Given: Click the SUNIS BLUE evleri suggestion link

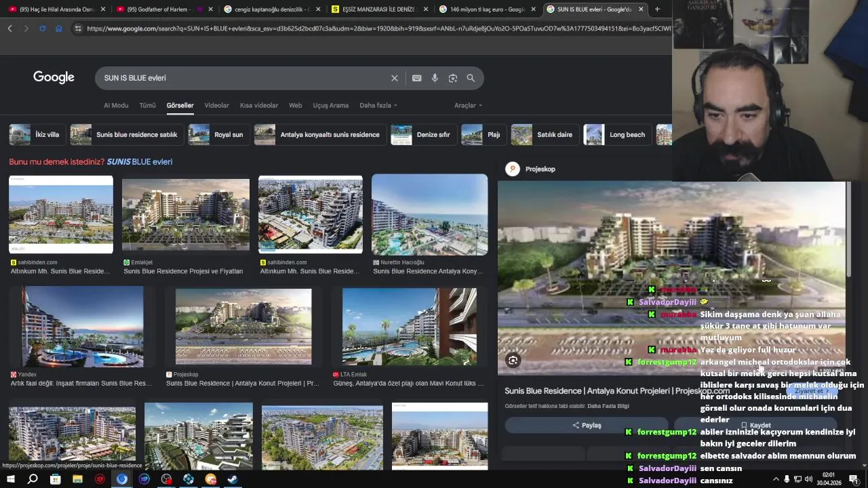Looking at the screenshot, I should tap(139, 162).
